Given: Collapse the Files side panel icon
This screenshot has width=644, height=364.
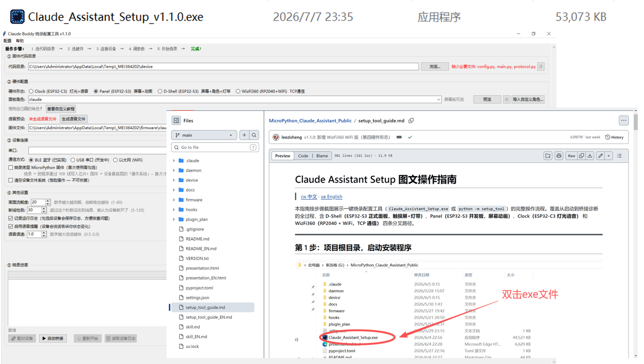Looking at the screenshot, I should pyautogui.click(x=177, y=121).
